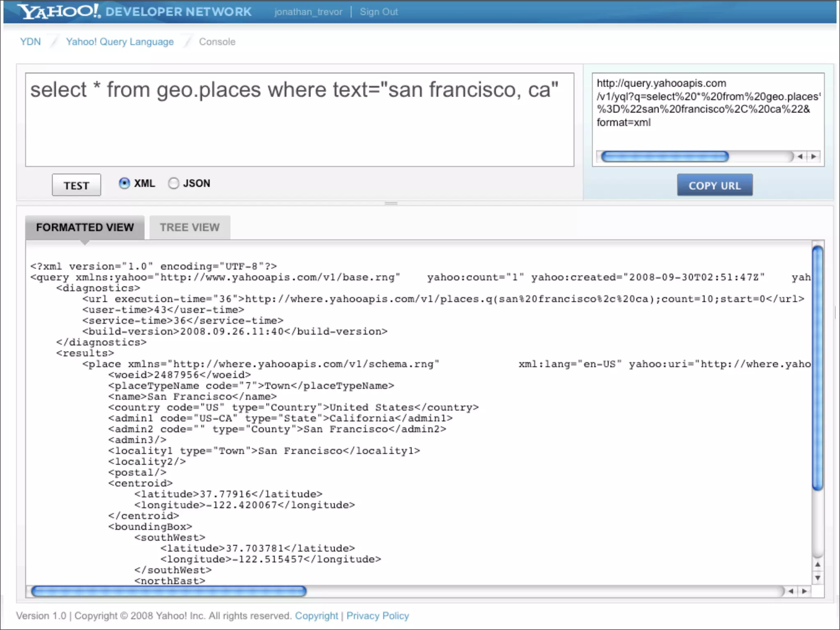Click the xml version declaration line

pos(153,267)
